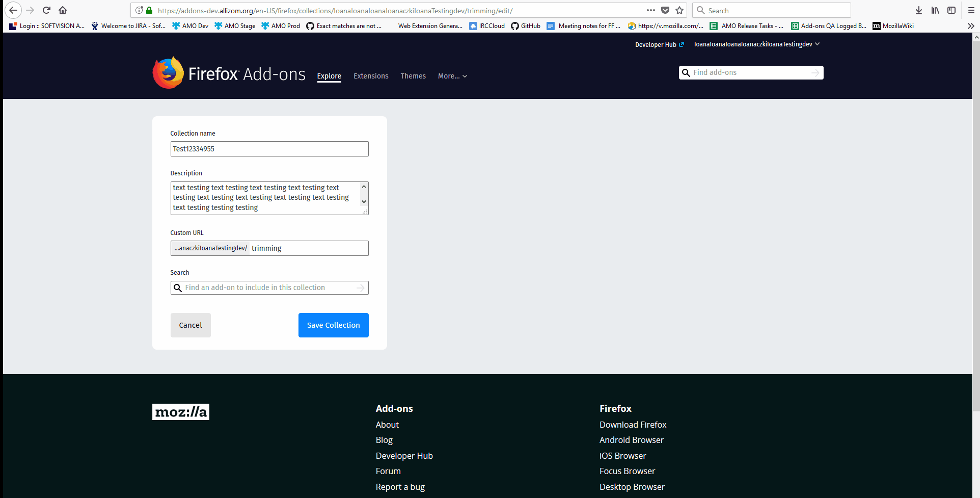Click the browser forward arrow
This screenshot has width=980, height=498.
tap(30, 10)
